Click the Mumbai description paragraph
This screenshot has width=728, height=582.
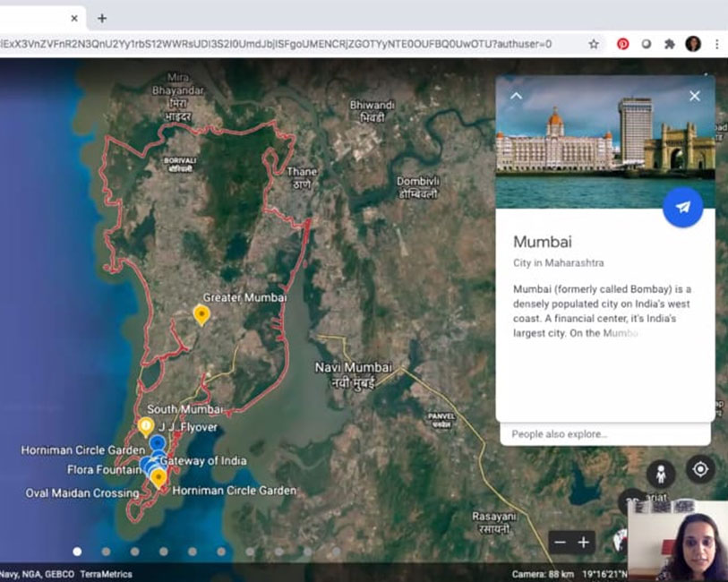coord(602,311)
